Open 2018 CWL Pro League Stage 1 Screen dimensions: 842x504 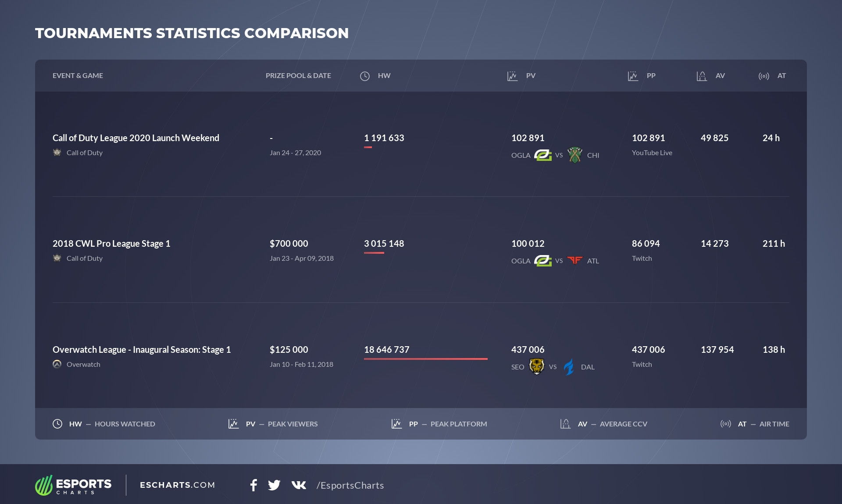[x=111, y=244]
